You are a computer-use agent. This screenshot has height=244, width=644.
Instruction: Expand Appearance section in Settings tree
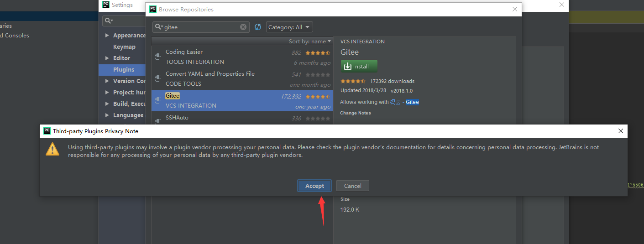click(x=107, y=35)
